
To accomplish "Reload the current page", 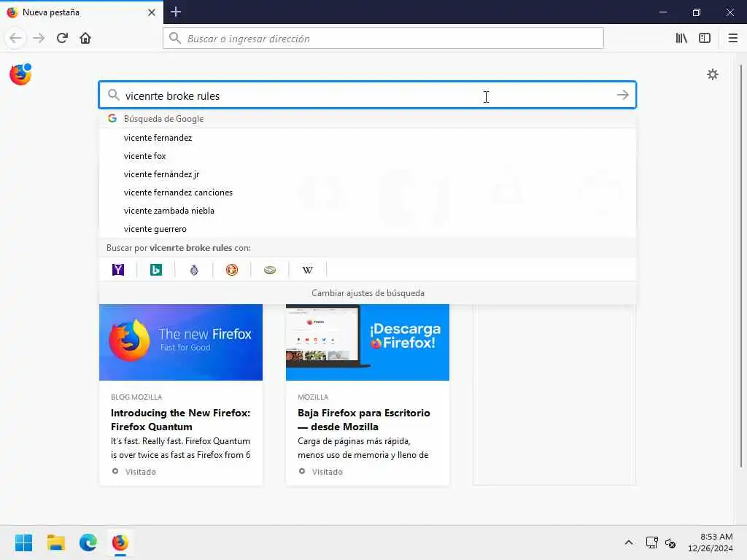I will pyautogui.click(x=62, y=38).
